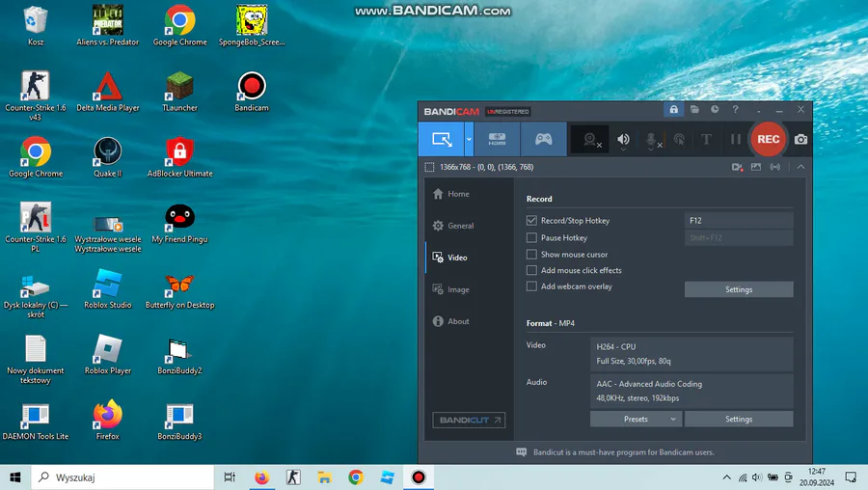Start recording with the REC button
This screenshot has height=490, width=868.
[768, 139]
